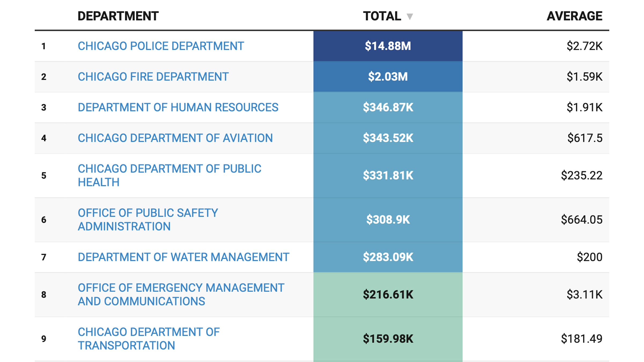Open the CHICAGO FIRE DEPARTMENT link
The height and width of the screenshot is (362, 644).
[152, 76]
